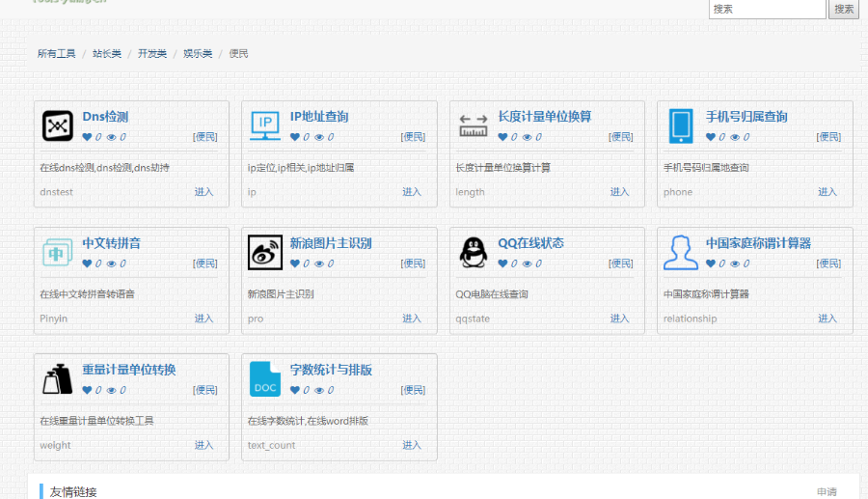
Task: Click the 申请 link in 友情链接
Action: tap(827, 492)
